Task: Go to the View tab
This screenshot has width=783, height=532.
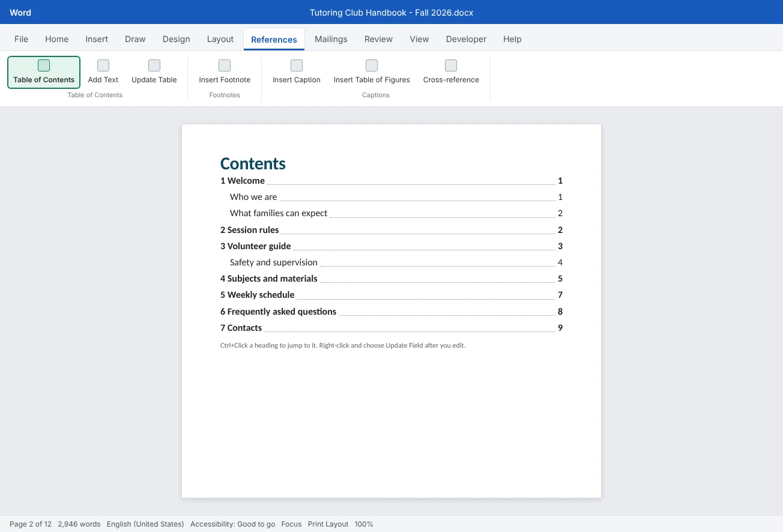Action: 419,39
